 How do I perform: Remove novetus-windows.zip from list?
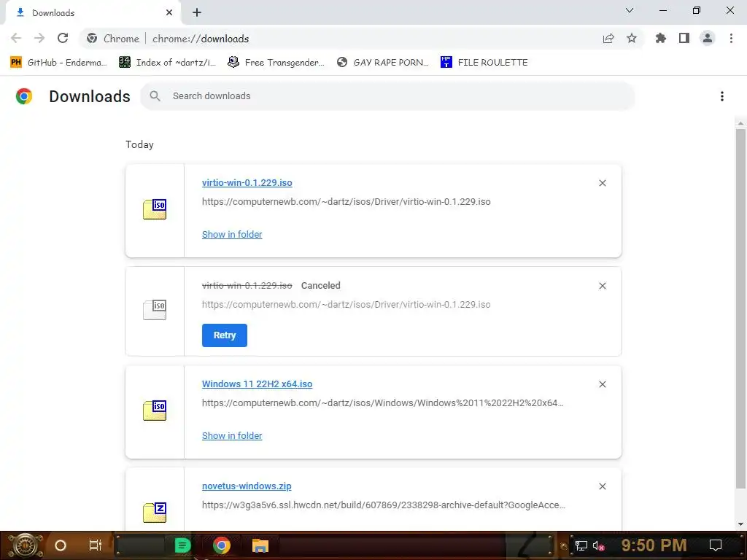coord(603,486)
